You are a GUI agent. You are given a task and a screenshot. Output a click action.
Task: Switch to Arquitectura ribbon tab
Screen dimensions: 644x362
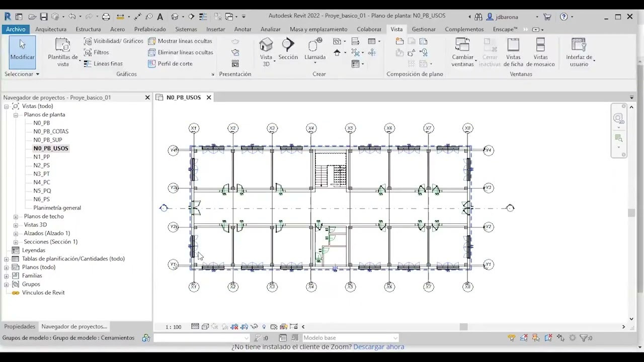point(51,29)
